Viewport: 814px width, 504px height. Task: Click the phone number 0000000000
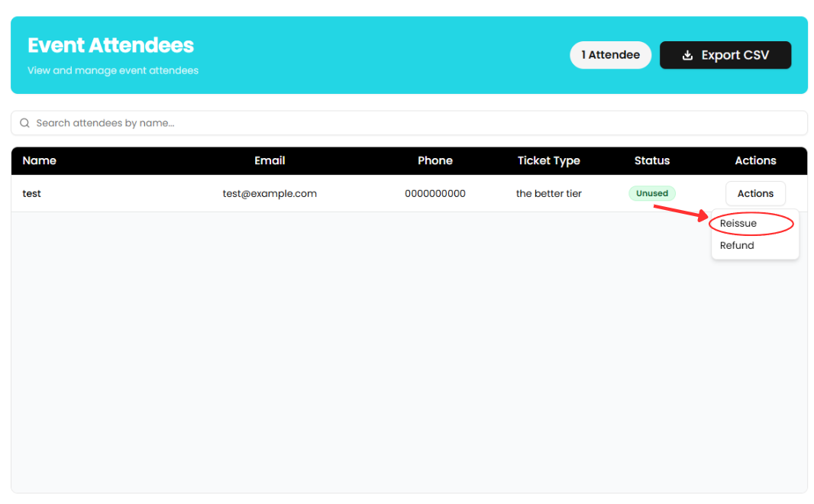tap(434, 194)
